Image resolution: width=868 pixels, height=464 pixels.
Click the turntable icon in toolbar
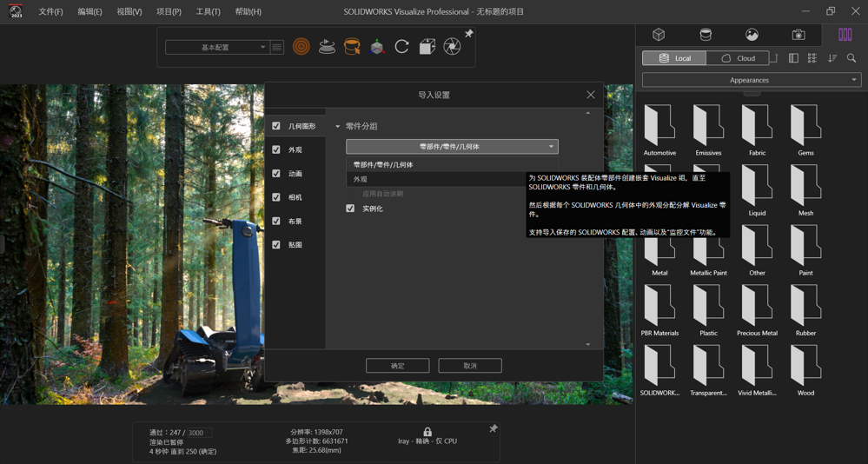327,47
